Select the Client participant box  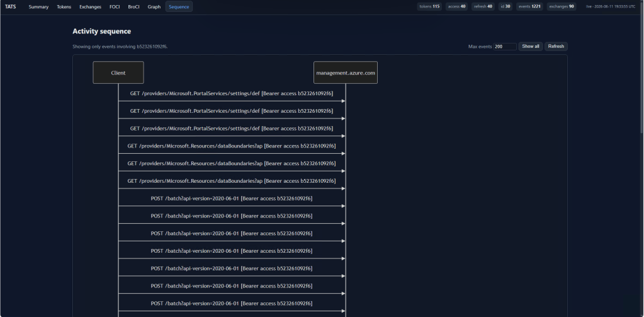pos(118,72)
